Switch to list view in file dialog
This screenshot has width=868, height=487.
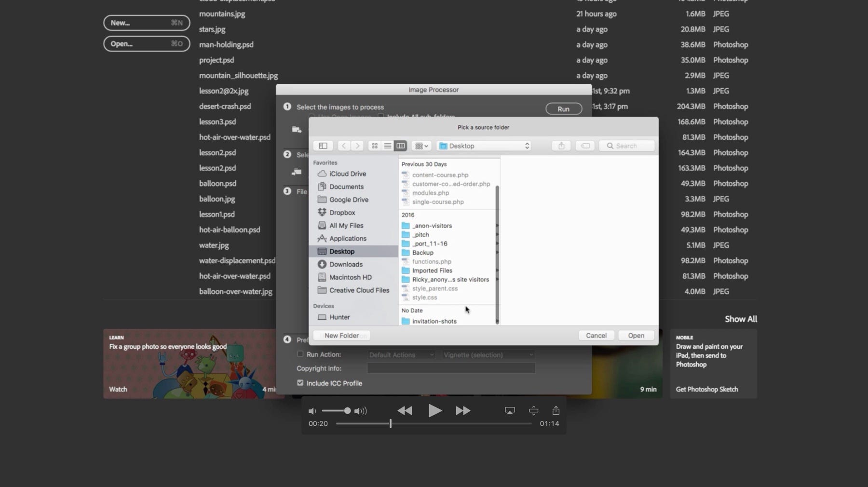point(388,146)
